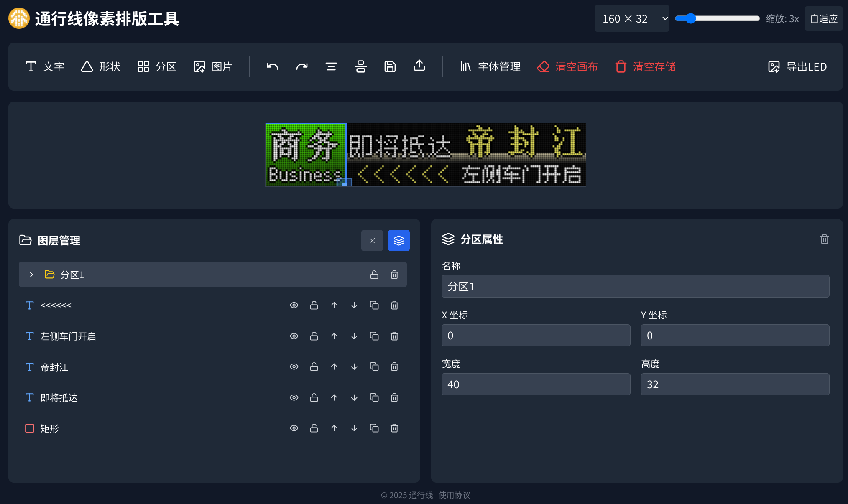Open the canvas size dropdown showing 160 × 32

pyautogui.click(x=632, y=18)
